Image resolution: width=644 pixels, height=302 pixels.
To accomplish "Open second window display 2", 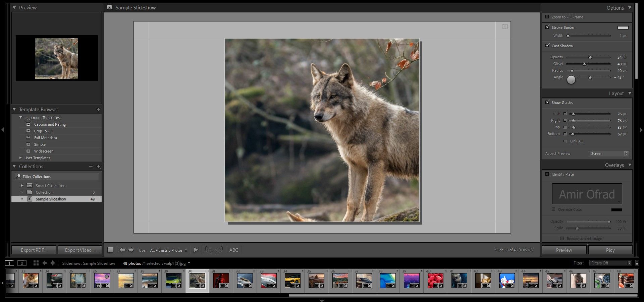I will coord(22,263).
